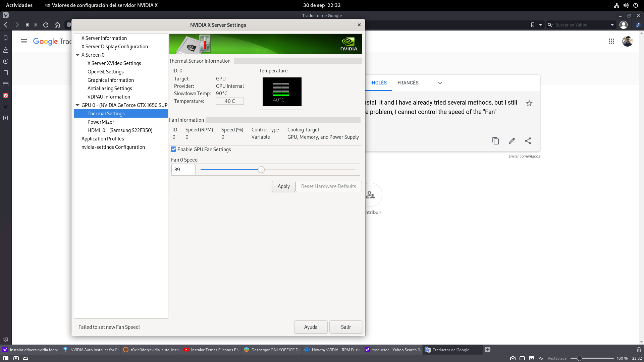This screenshot has height=362, width=644.
Task: Save translation with star icon
Action: [x=529, y=103]
